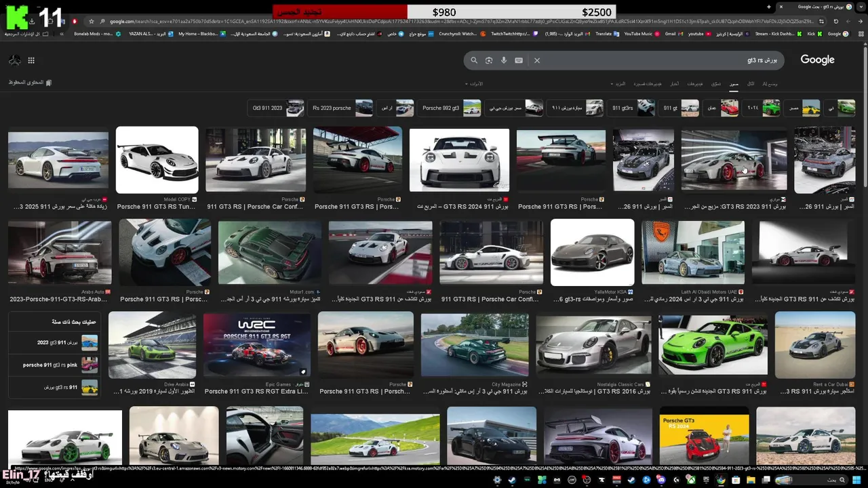868x488 pixels.
Task: Open the 'Gmail' bookmark
Action: coord(673,33)
